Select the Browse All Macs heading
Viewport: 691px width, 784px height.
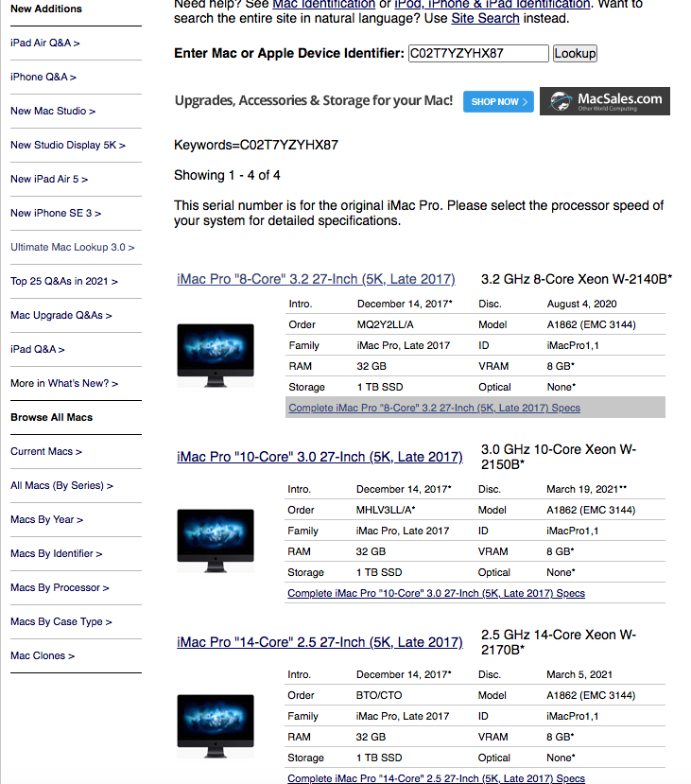point(51,417)
